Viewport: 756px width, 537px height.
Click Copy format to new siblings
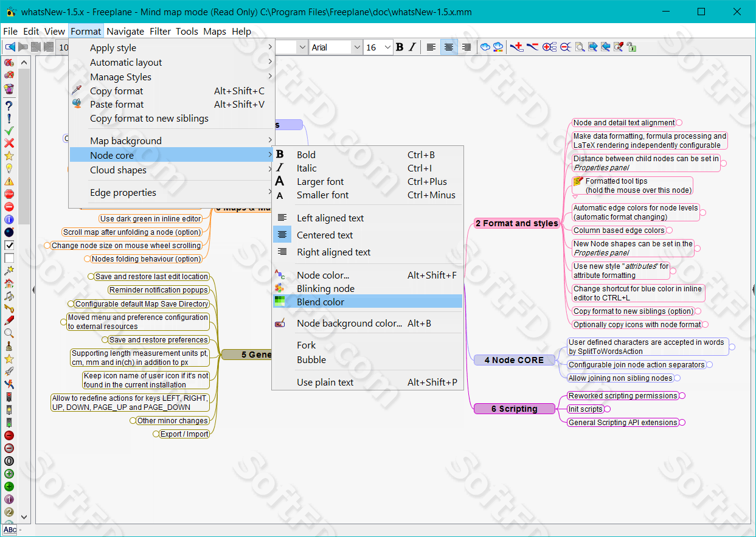(172, 118)
